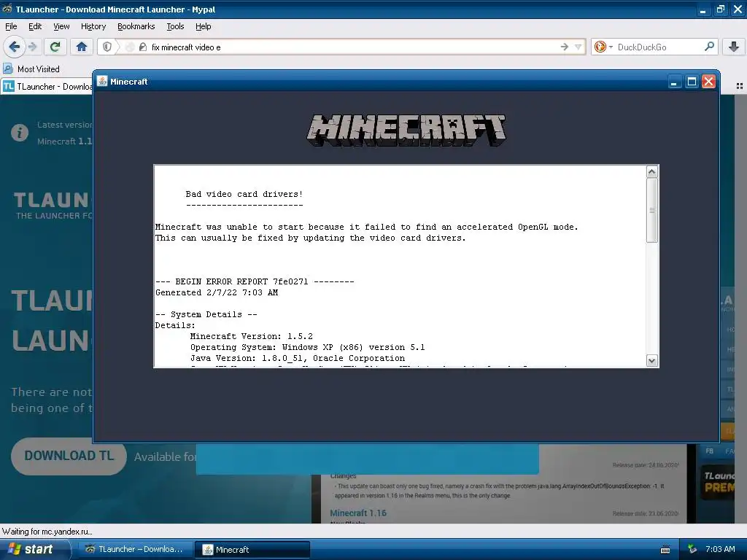Screen dimensions: 747x560
Task: Restore down the Mypal browser window
Action: click(720, 9)
